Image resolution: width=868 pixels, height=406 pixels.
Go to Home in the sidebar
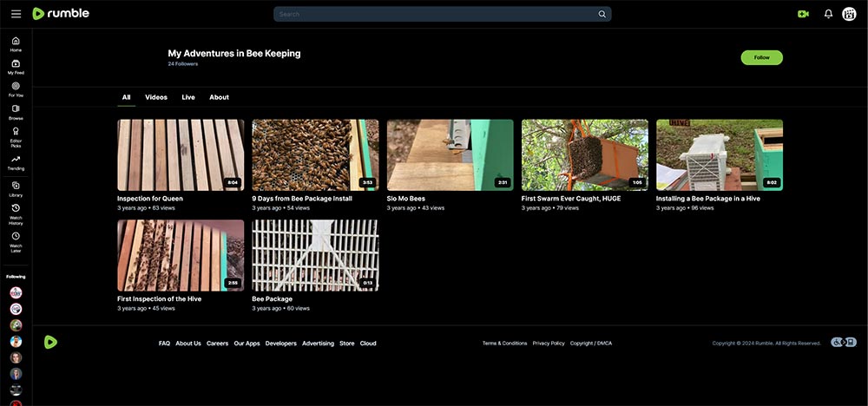[x=16, y=44]
